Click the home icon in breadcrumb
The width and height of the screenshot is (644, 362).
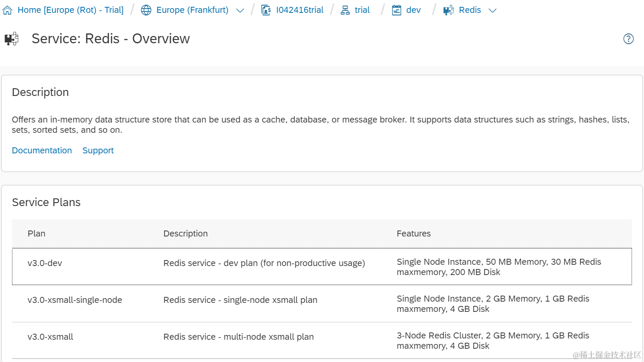(7, 10)
